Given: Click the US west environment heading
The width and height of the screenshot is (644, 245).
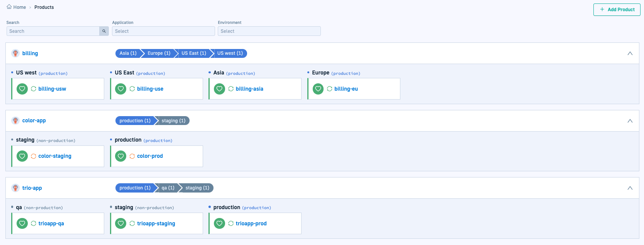Looking at the screenshot, I should point(26,73).
